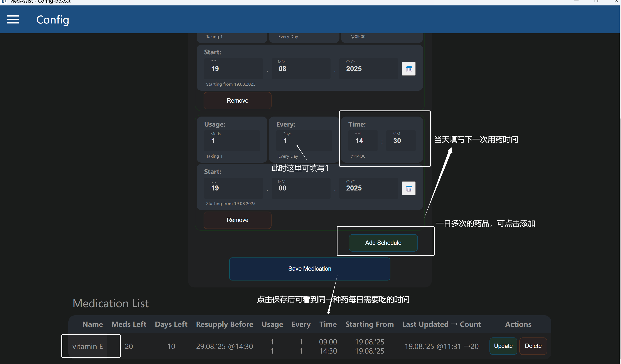Open calendar picker for first Start date
621x364 pixels.
click(x=408, y=69)
